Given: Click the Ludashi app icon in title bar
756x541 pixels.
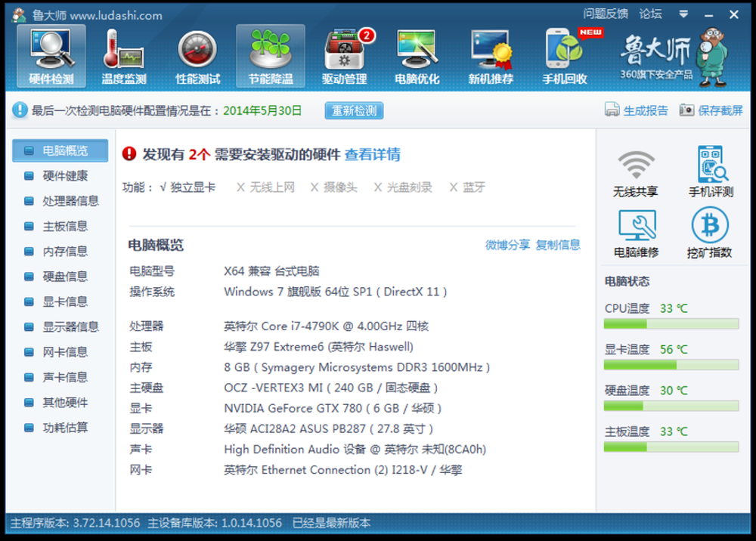Looking at the screenshot, I should [x=19, y=15].
